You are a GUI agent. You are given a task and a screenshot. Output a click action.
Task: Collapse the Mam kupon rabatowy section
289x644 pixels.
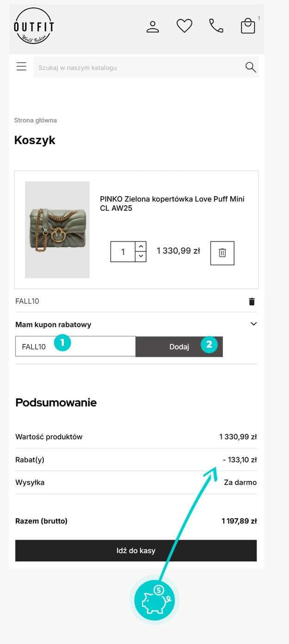[x=253, y=324]
